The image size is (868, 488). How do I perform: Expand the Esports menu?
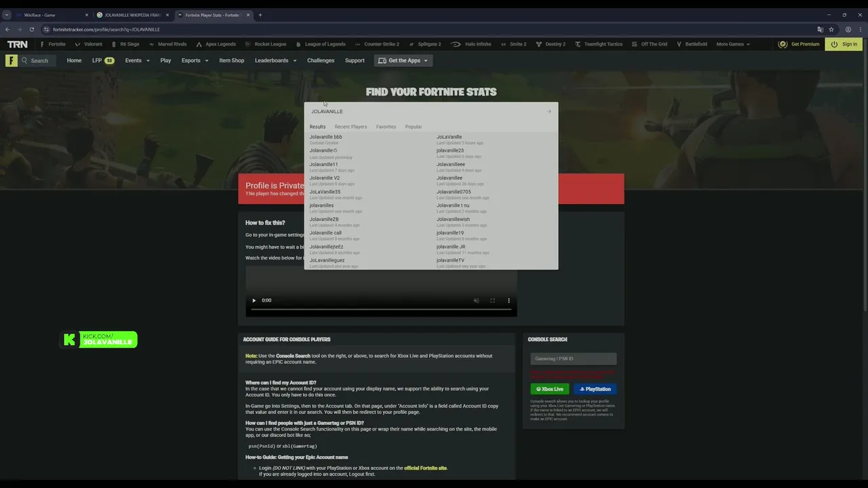pos(195,60)
